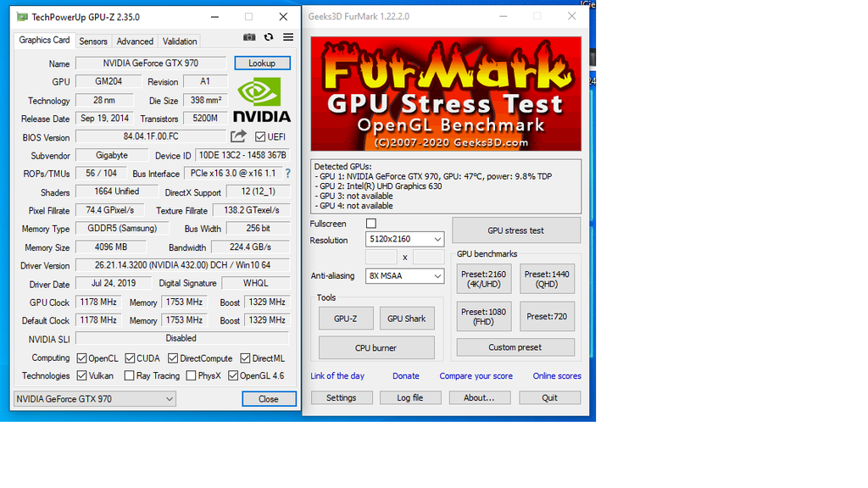Open the Resolution dropdown 5120x2160
The image size is (868, 488).
click(404, 239)
